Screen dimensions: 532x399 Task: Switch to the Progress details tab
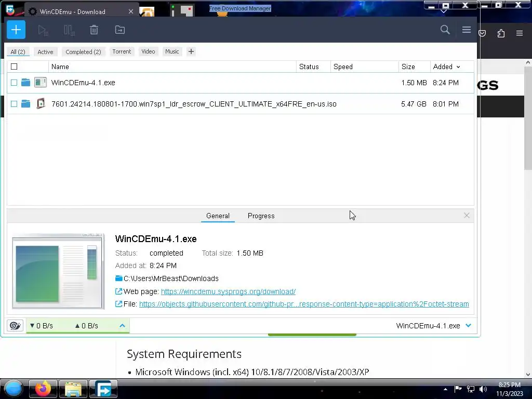coord(261,216)
